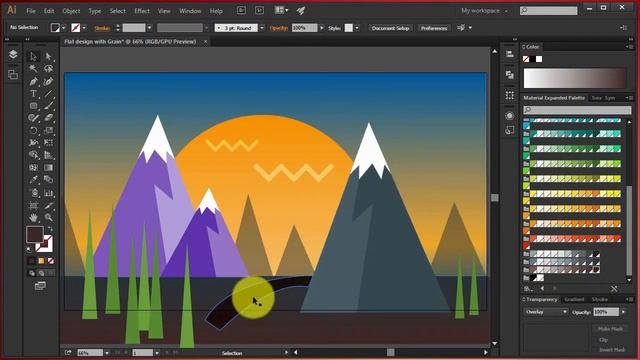640x360 pixels.
Task: Choose the Symbol Sprayer tool
Action: tap(33, 193)
